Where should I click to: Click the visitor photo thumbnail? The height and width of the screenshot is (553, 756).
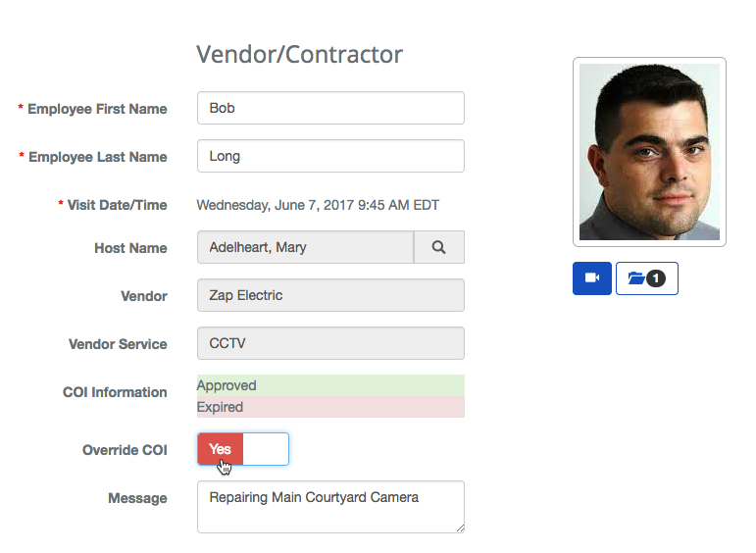point(649,152)
